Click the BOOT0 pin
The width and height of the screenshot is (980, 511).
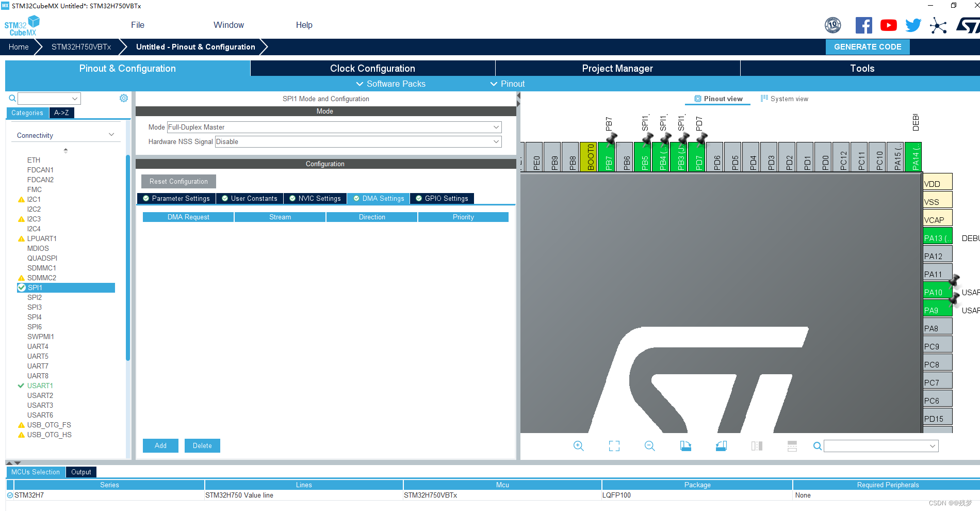(588, 157)
